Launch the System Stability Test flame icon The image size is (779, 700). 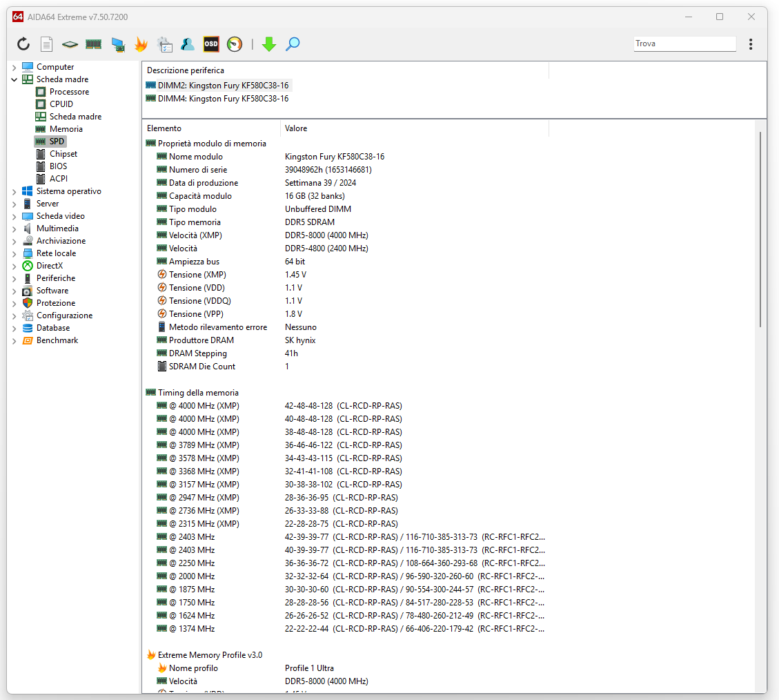(x=141, y=44)
